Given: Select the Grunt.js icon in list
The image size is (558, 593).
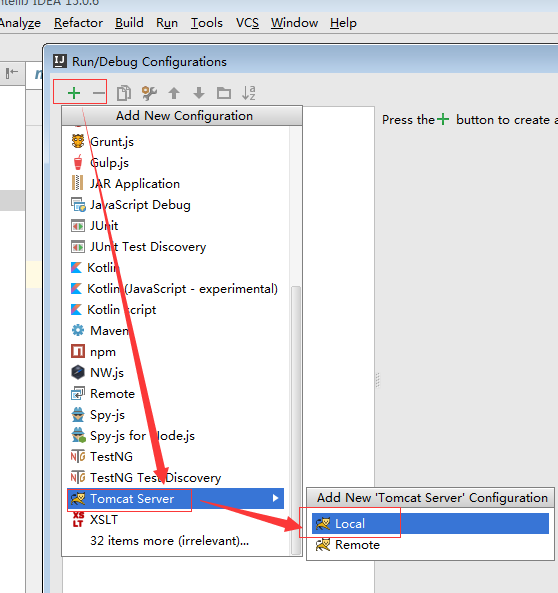Looking at the screenshot, I should 78,141.
